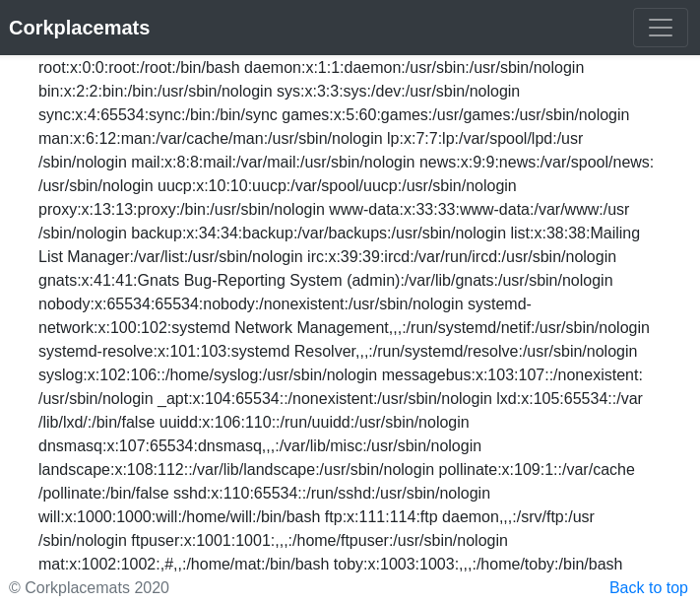700x604 pixels.
Task: Open the Corkplacemats brand home link
Action: pos(79,28)
